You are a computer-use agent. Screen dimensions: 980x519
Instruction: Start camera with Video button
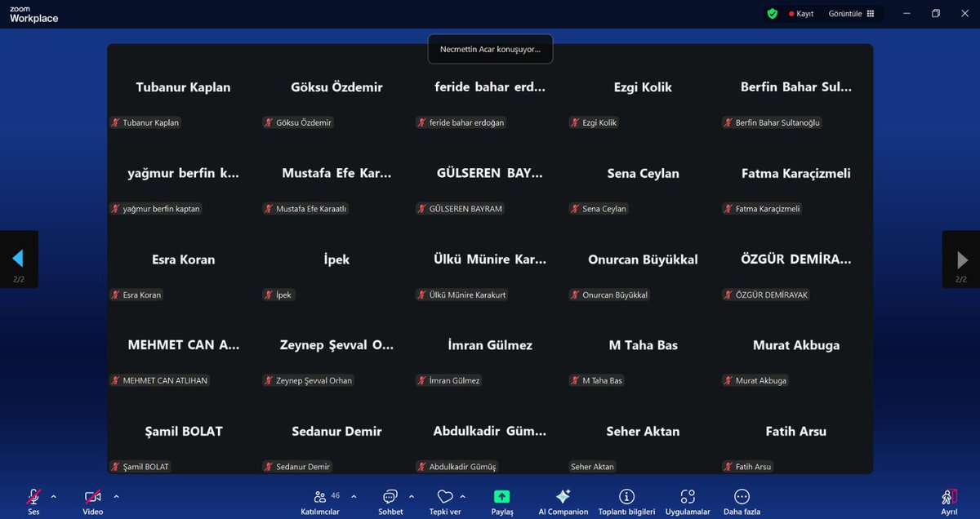(93, 501)
